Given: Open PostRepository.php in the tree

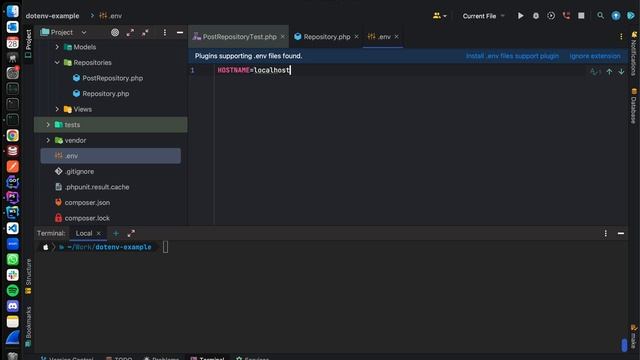Looking at the screenshot, I should 108,78.
